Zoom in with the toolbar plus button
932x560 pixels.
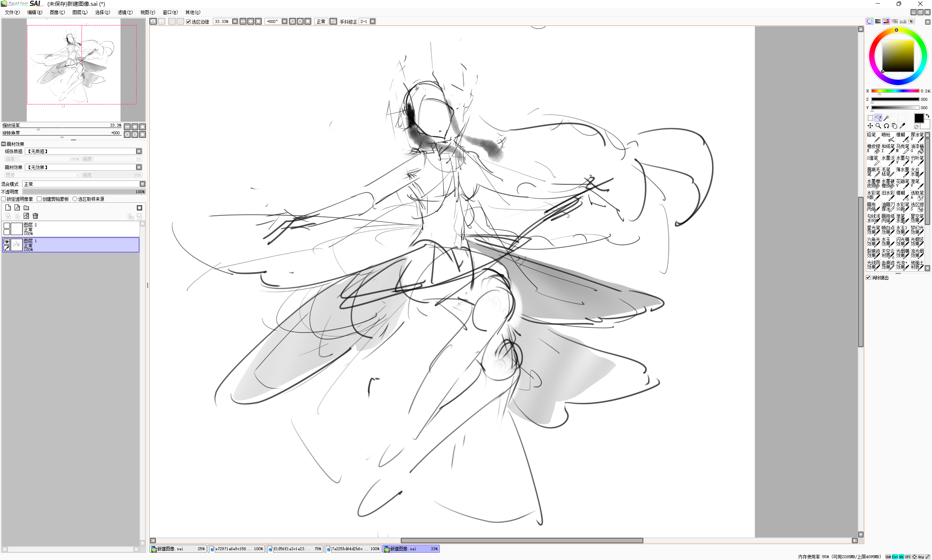click(250, 21)
